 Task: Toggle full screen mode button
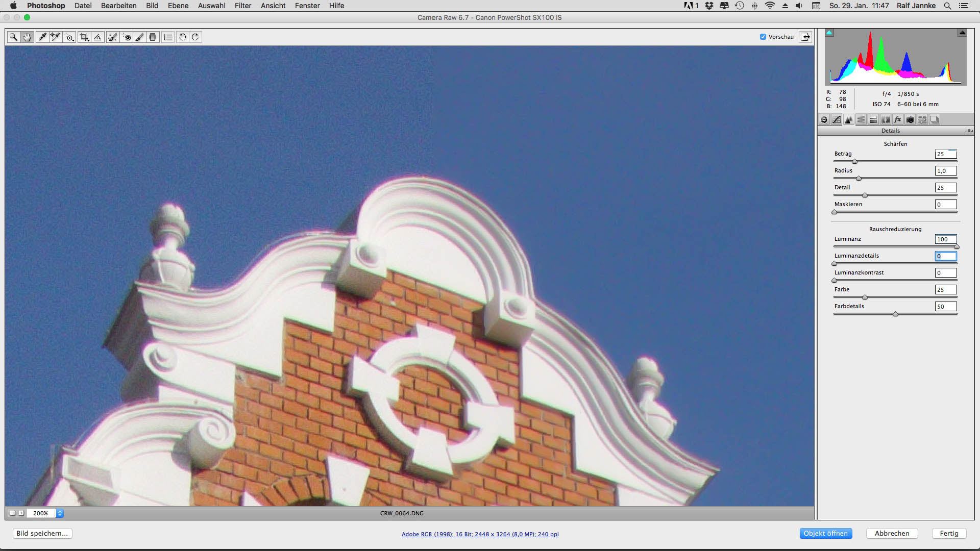click(x=805, y=37)
